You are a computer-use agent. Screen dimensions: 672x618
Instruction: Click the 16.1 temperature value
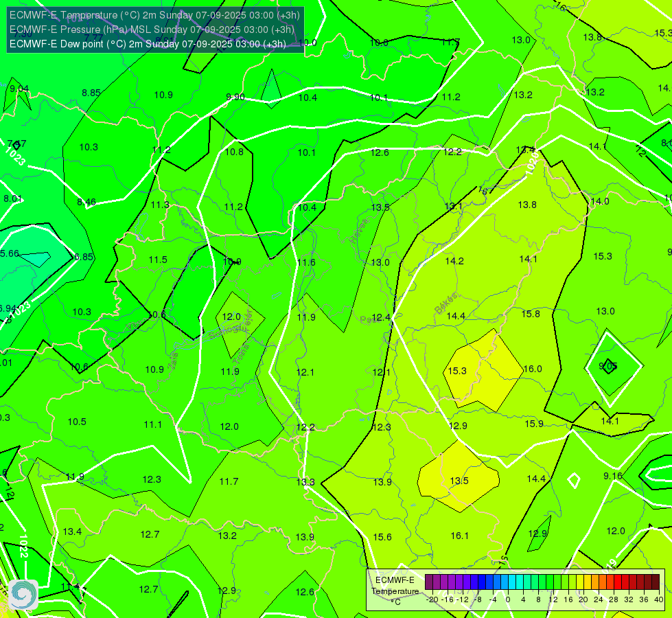coord(459,536)
